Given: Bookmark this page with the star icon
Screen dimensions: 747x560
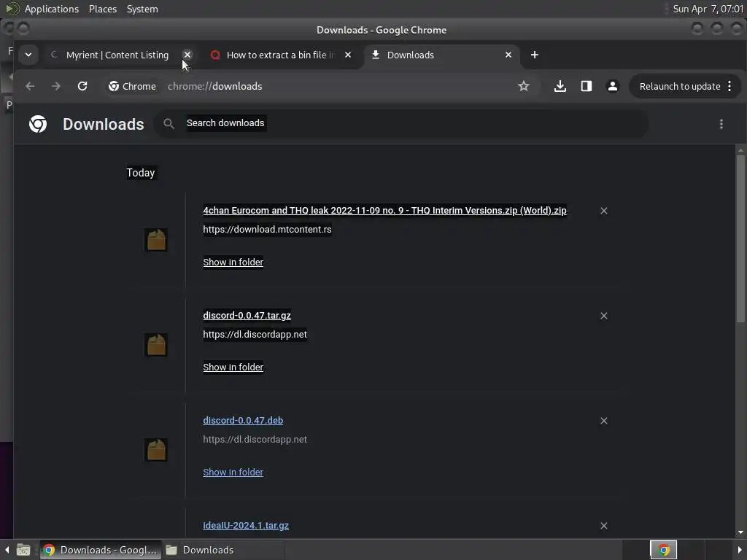Looking at the screenshot, I should [x=524, y=86].
